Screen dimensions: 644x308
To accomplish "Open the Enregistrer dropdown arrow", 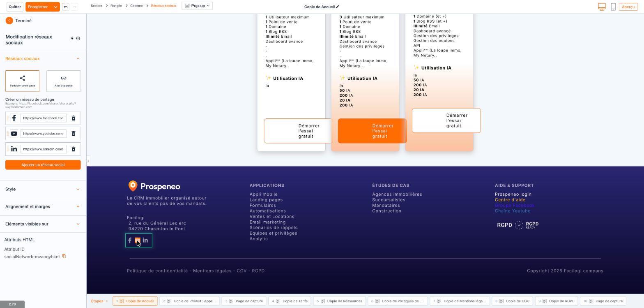I will [x=55, y=7].
